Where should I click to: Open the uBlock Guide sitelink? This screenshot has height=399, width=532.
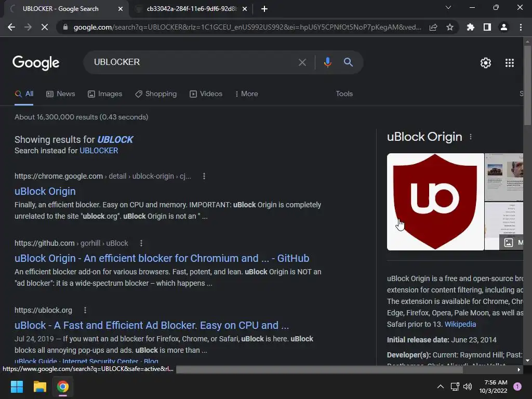pos(36,362)
